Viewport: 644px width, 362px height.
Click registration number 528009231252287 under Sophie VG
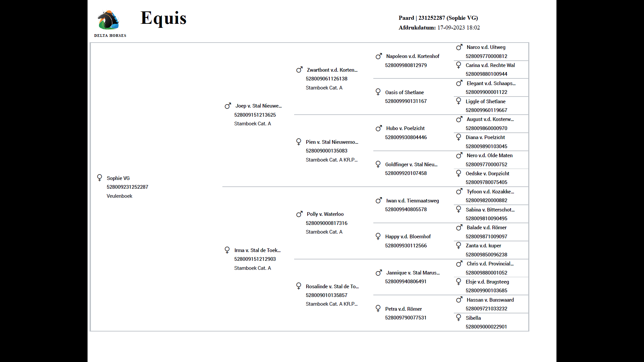pyautogui.click(x=127, y=187)
